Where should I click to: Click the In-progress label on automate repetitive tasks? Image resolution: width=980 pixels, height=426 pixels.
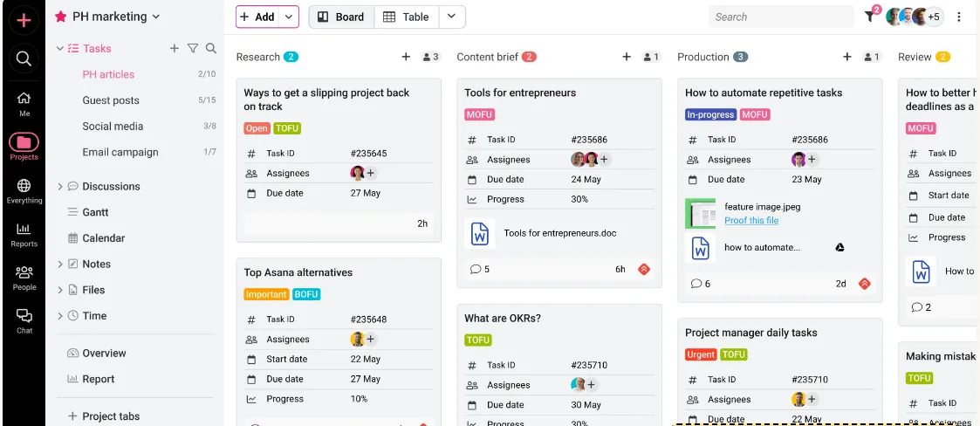click(710, 114)
